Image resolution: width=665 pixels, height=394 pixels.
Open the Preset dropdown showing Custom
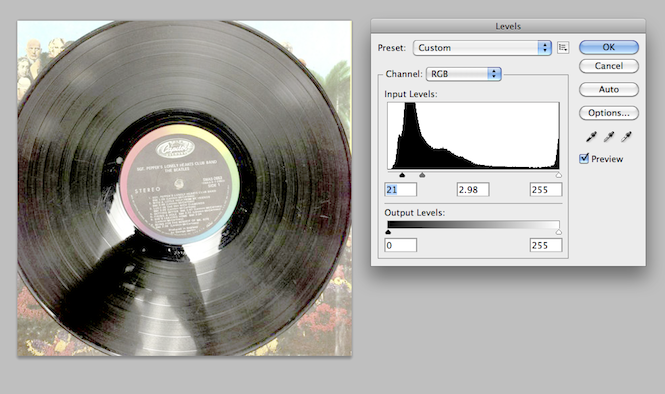pyautogui.click(x=482, y=48)
